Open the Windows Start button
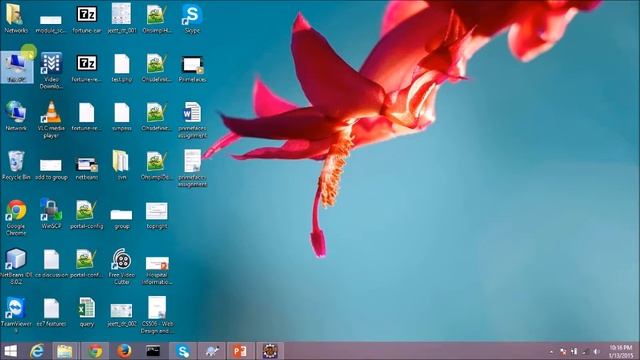The image size is (640, 360). pos(10,351)
